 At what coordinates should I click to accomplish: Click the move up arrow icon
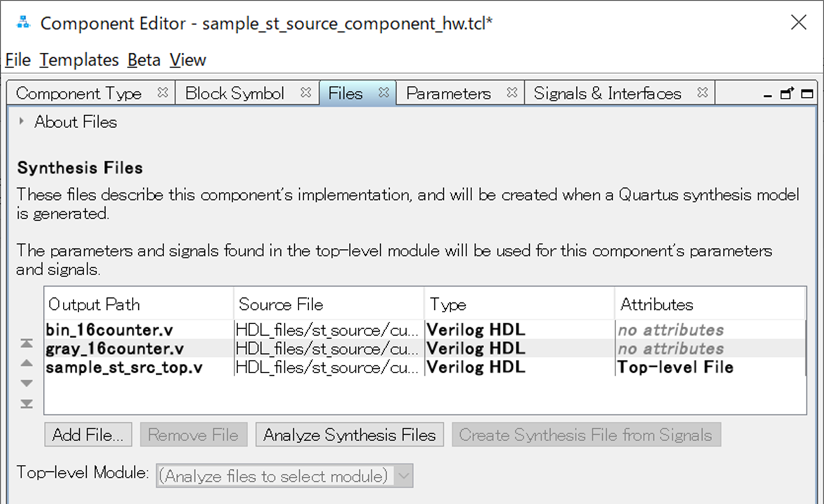pos(26,363)
